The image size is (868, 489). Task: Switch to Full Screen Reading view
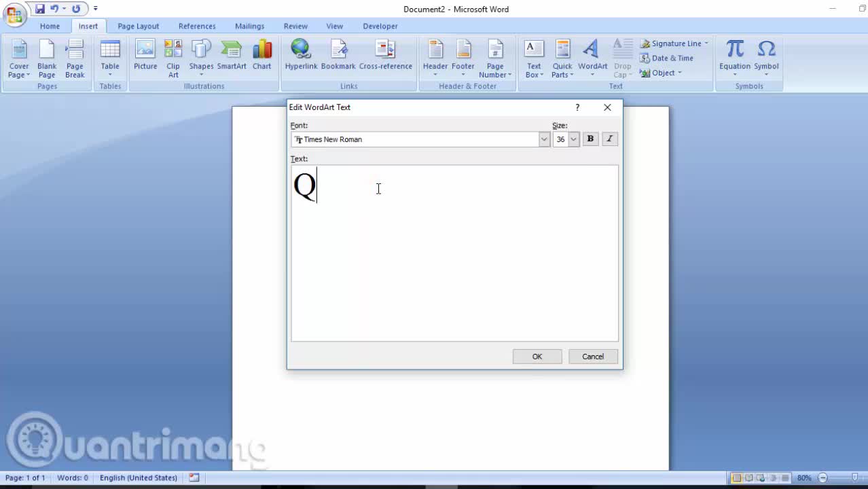(748, 477)
